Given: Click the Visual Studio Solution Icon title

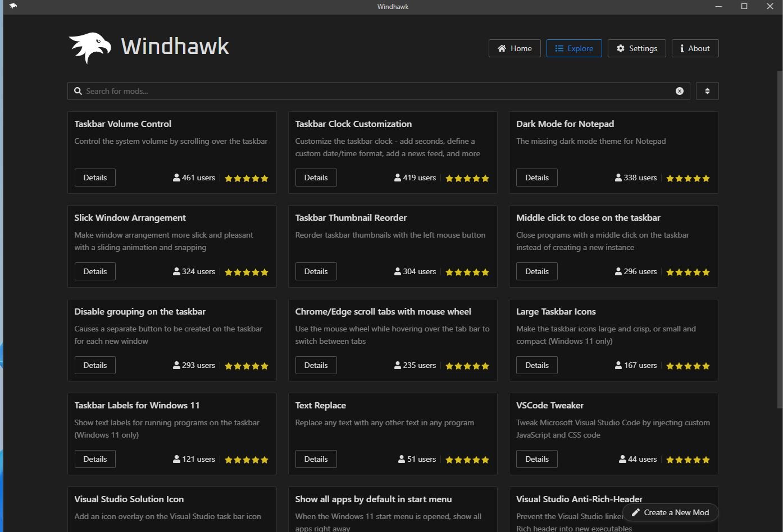Looking at the screenshot, I should [129, 499].
